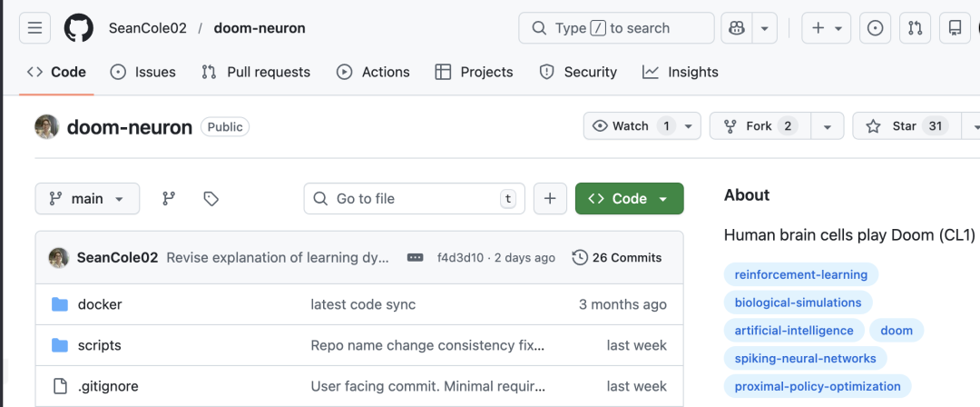Switch to the Insights tab
The image size is (980, 407).
click(x=680, y=72)
